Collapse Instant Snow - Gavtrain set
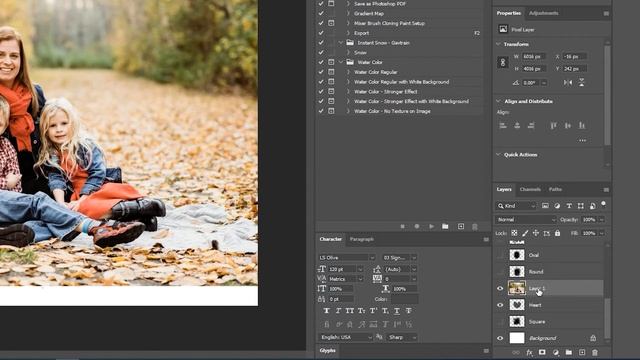Screen dimensions: 640x360 [x=341, y=42]
